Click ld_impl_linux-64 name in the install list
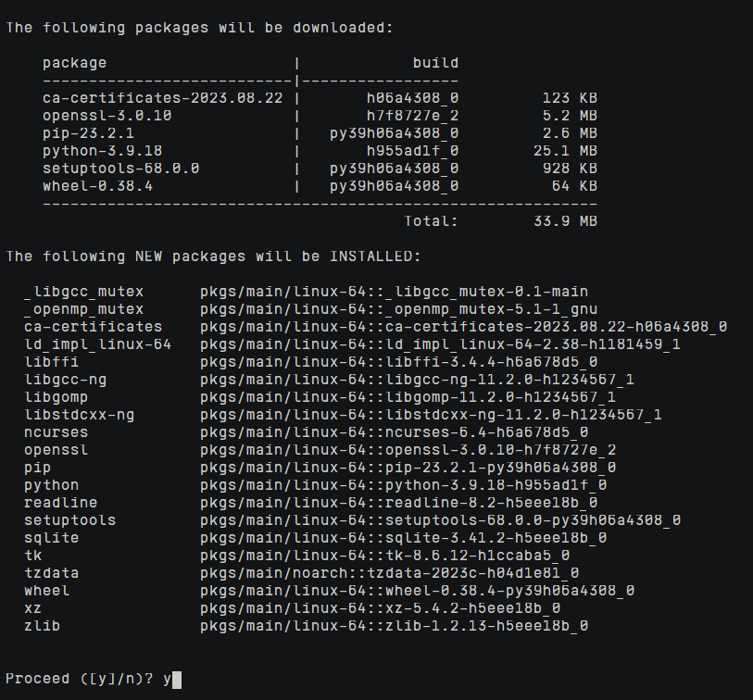Image resolution: width=753 pixels, height=700 pixels. [x=97, y=344]
